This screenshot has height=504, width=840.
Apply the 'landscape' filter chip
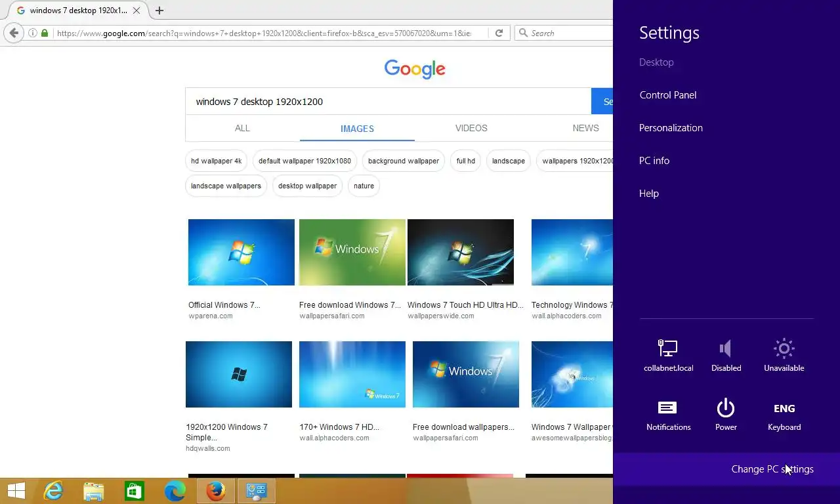(509, 161)
